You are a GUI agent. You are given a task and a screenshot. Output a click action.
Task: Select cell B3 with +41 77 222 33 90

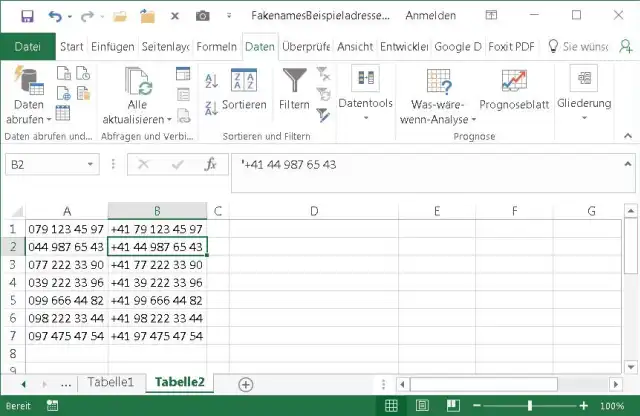pyautogui.click(x=157, y=265)
